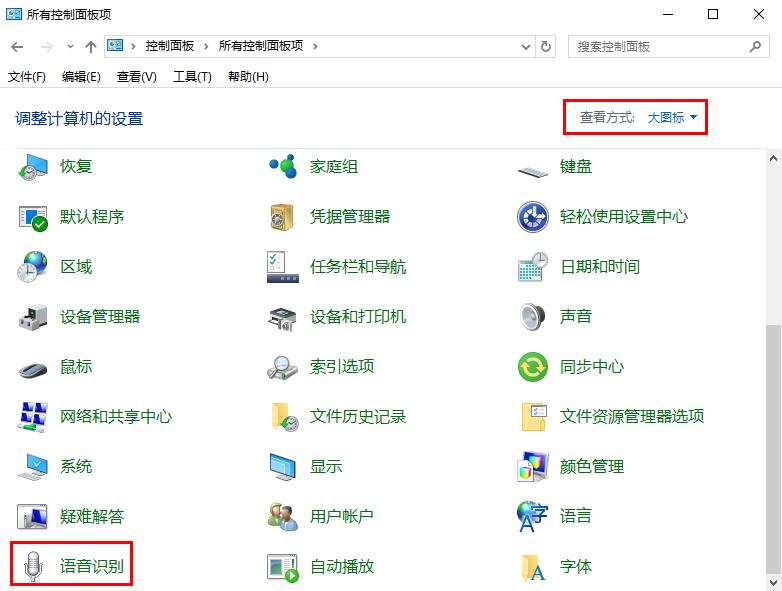Open the 设备管理器 device manager icon
This screenshot has width=782, height=591.
coord(33,317)
